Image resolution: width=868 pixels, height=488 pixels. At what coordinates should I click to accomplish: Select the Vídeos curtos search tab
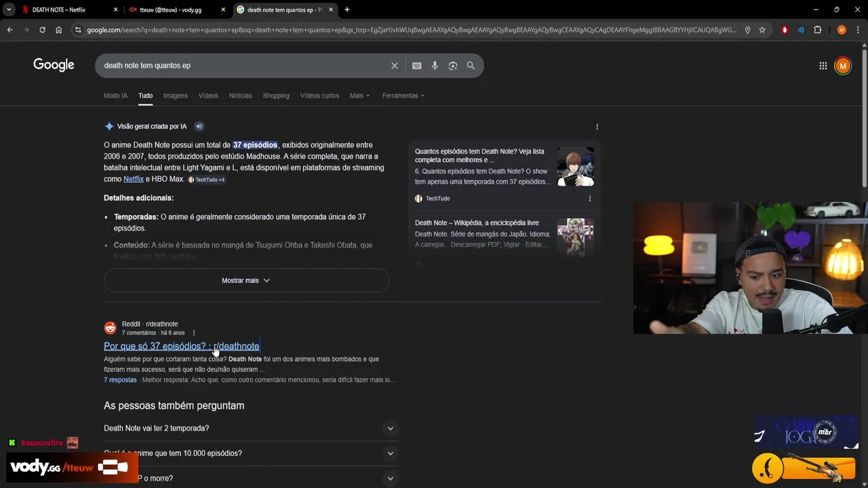319,96
